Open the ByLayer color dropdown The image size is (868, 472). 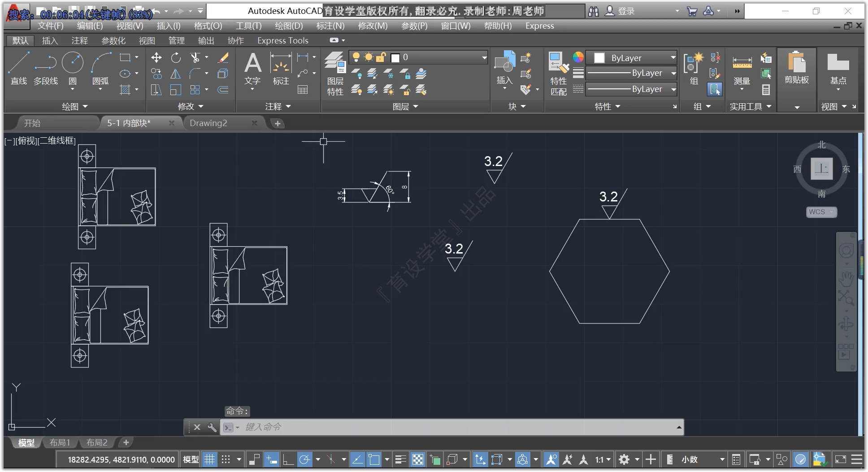673,57
